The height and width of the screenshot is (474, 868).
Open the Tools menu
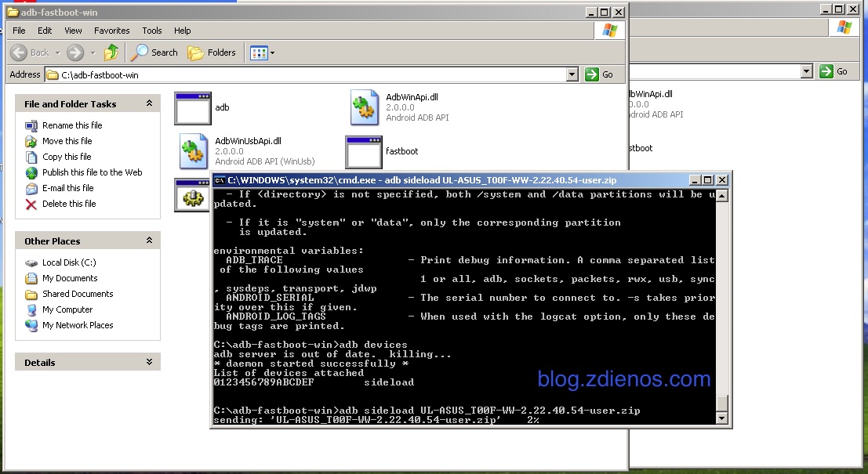click(x=151, y=31)
